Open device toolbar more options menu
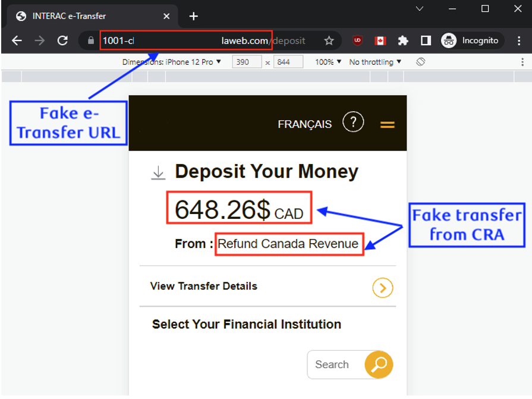532x399 pixels. [522, 62]
